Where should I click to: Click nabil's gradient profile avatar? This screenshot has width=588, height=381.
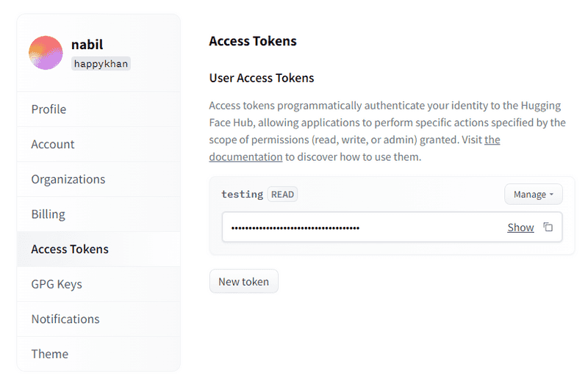(46, 53)
